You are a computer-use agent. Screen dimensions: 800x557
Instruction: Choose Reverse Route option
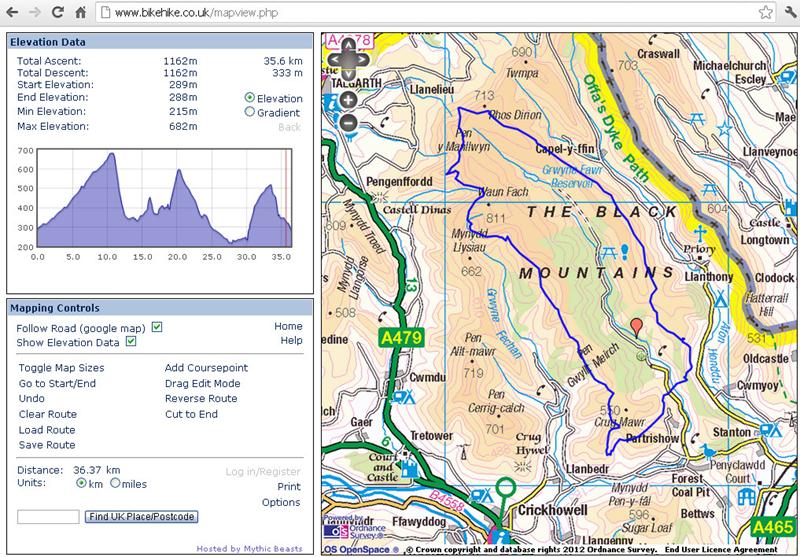(200, 398)
